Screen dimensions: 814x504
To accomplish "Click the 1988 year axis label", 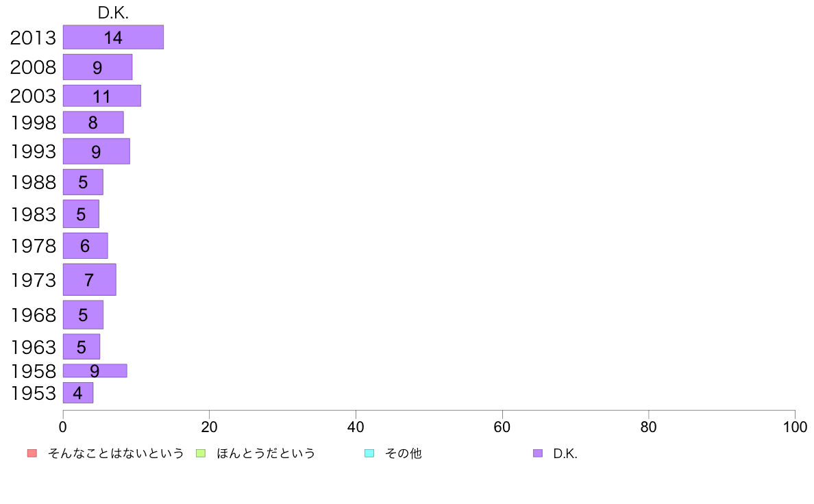I will (33, 182).
